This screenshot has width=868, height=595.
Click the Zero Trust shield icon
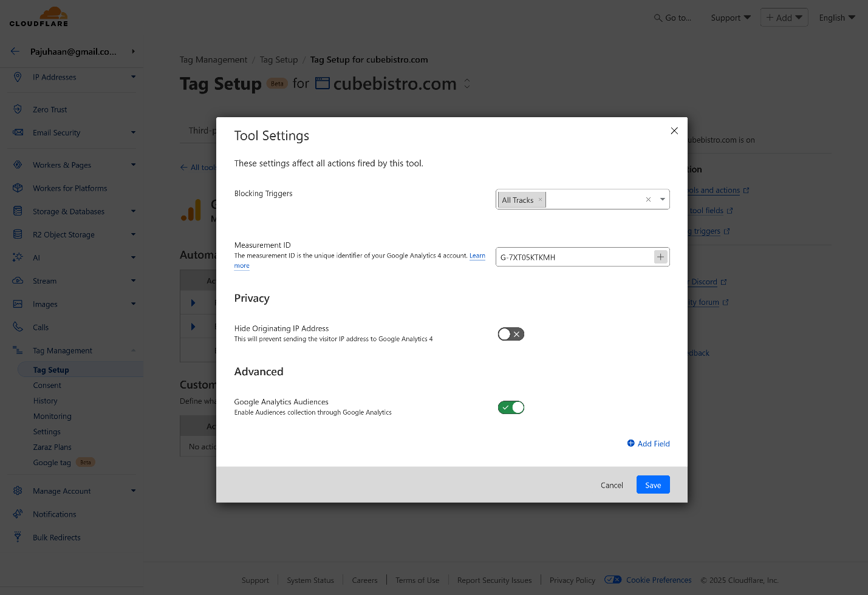pos(18,110)
